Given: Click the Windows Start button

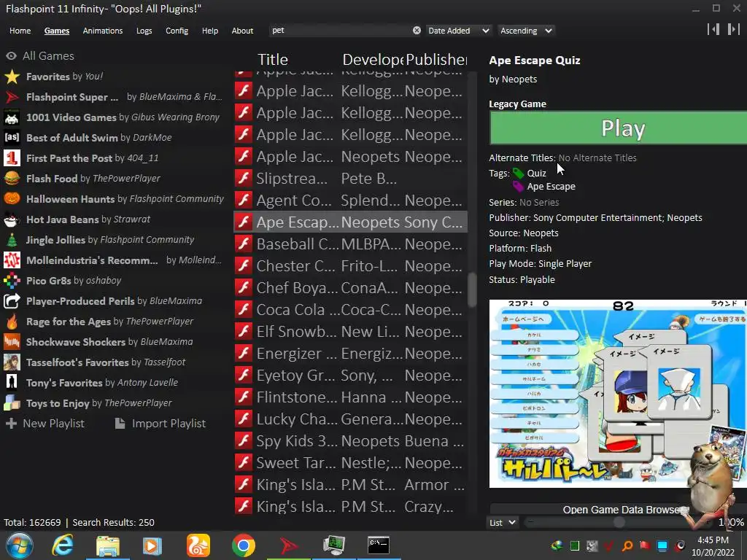Looking at the screenshot, I should click(x=20, y=545).
